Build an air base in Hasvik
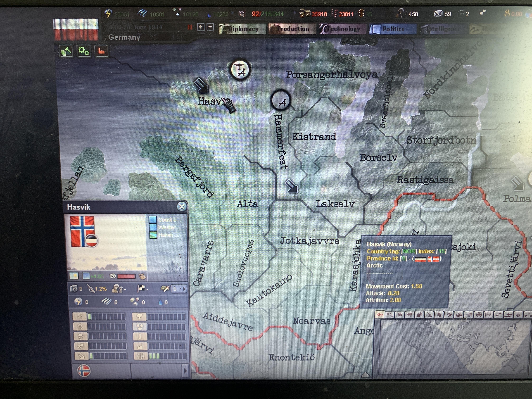 click(x=80, y=317)
